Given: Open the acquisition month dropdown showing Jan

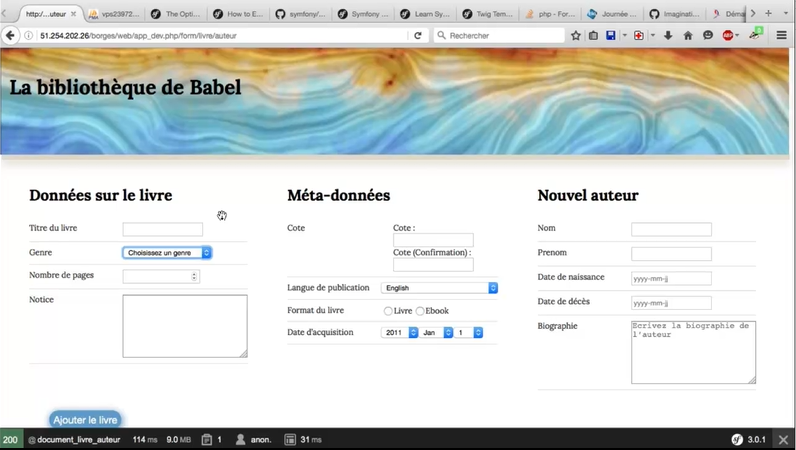Looking at the screenshot, I should 437,332.
